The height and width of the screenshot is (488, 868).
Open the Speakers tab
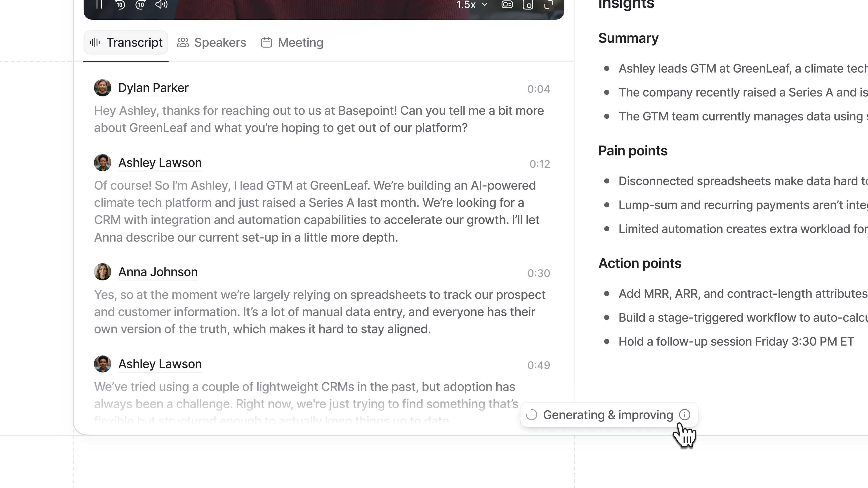point(212,42)
